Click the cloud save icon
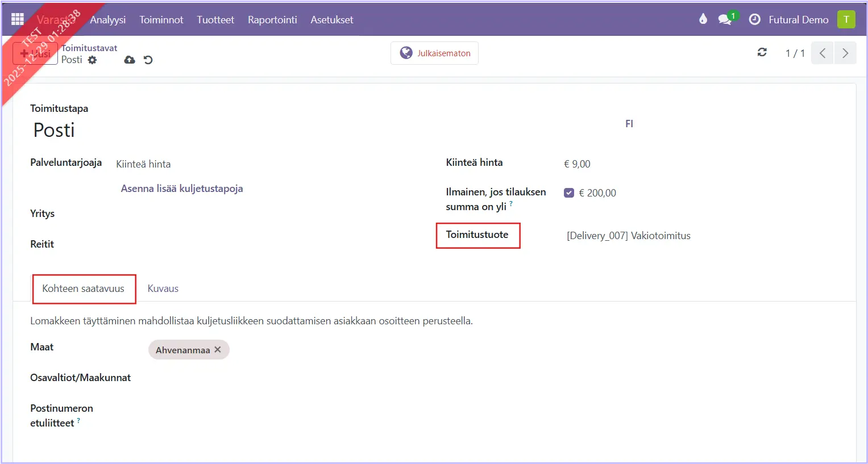 130,60
